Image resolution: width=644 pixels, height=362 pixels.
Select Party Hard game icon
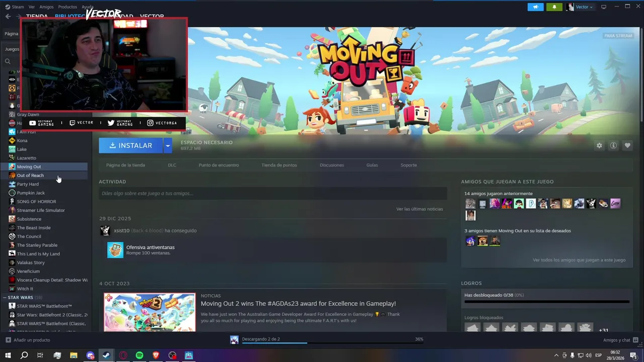click(x=12, y=184)
